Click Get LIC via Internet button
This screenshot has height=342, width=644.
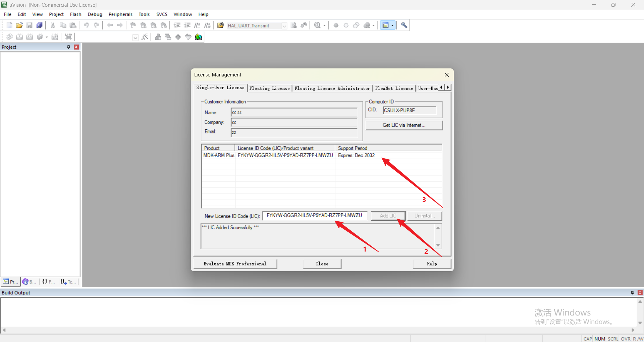tap(404, 125)
